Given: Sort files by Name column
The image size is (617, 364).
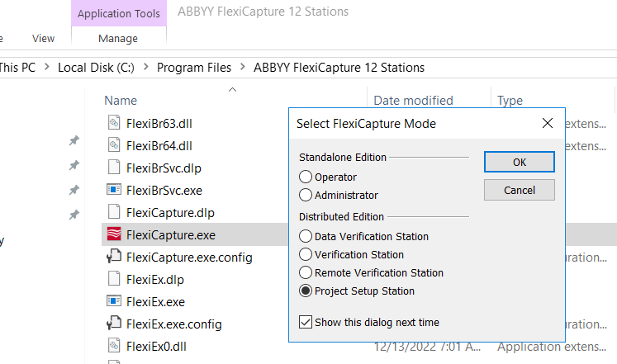Looking at the screenshot, I should point(121,101).
